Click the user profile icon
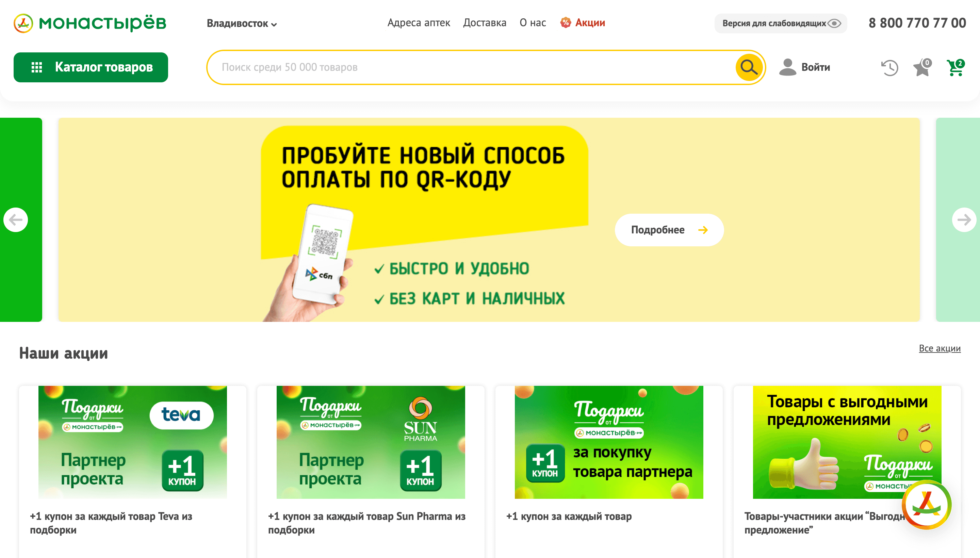 pyautogui.click(x=788, y=67)
